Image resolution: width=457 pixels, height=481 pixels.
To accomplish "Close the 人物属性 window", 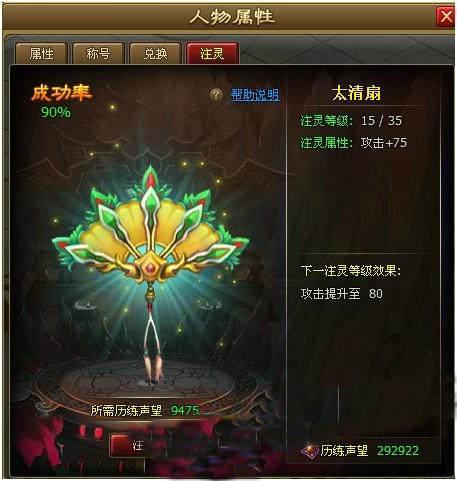I will (x=445, y=16).
